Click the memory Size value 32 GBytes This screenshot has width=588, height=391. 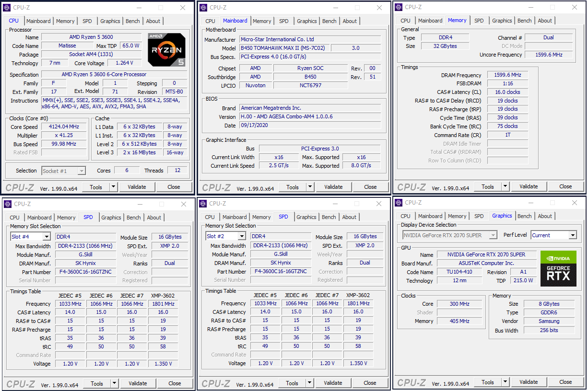(x=445, y=46)
